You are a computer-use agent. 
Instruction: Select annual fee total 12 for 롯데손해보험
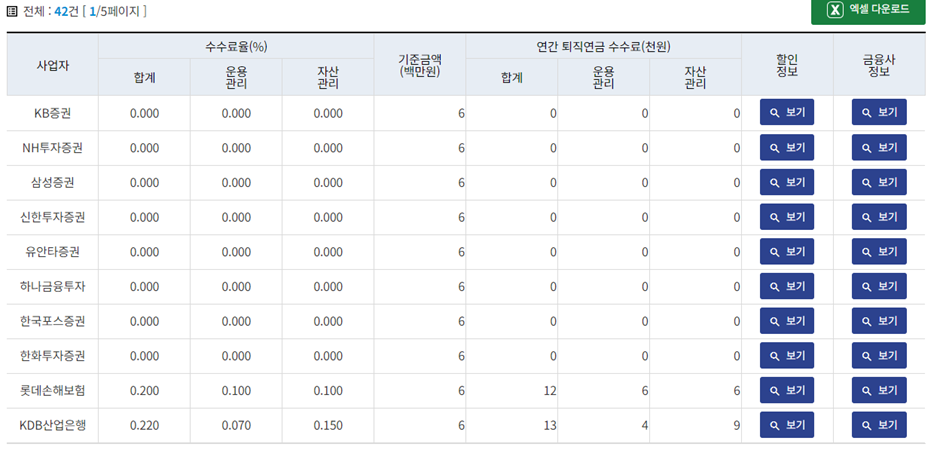[x=511, y=391]
